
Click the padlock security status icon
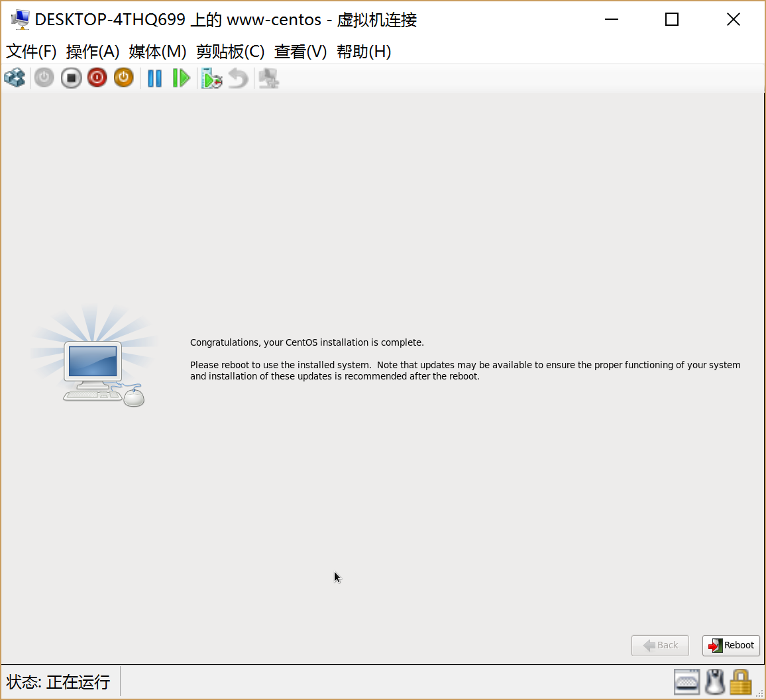(x=741, y=682)
